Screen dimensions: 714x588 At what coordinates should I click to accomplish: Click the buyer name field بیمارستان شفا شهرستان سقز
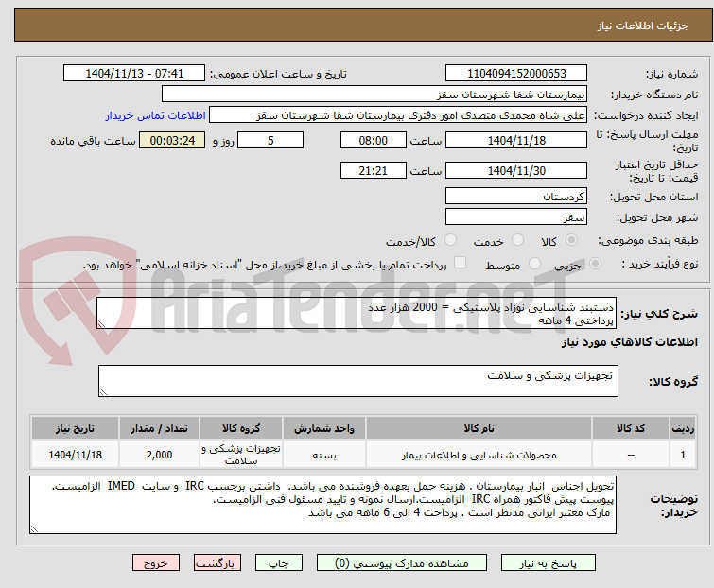click(x=374, y=95)
